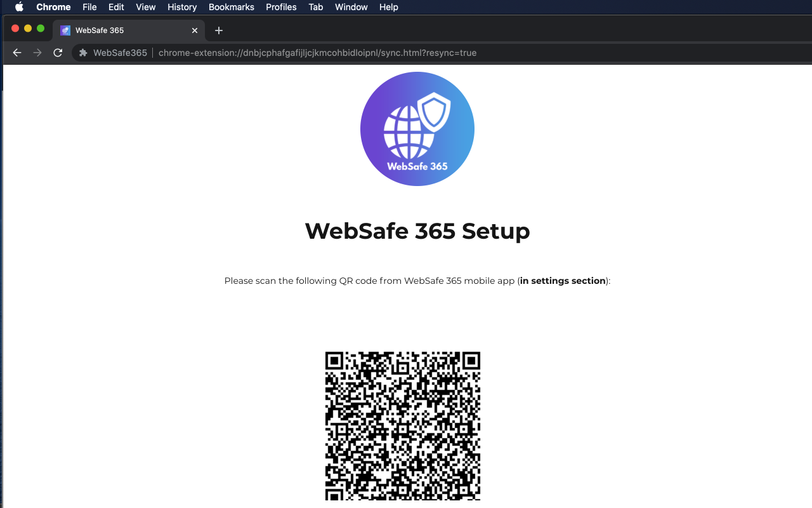Screen dimensions: 812x508
Task: Open the Edit menu
Action: tap(116, 7)
